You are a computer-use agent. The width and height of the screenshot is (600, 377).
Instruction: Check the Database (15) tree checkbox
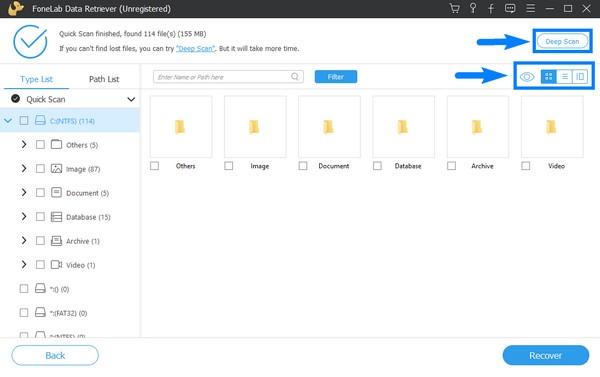point(40,217)
